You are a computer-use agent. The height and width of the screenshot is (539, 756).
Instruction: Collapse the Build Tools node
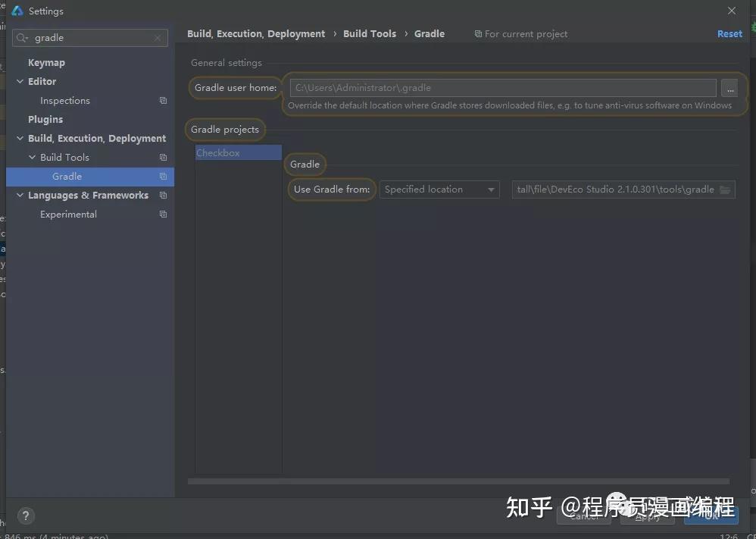click(x=33, y=158)
